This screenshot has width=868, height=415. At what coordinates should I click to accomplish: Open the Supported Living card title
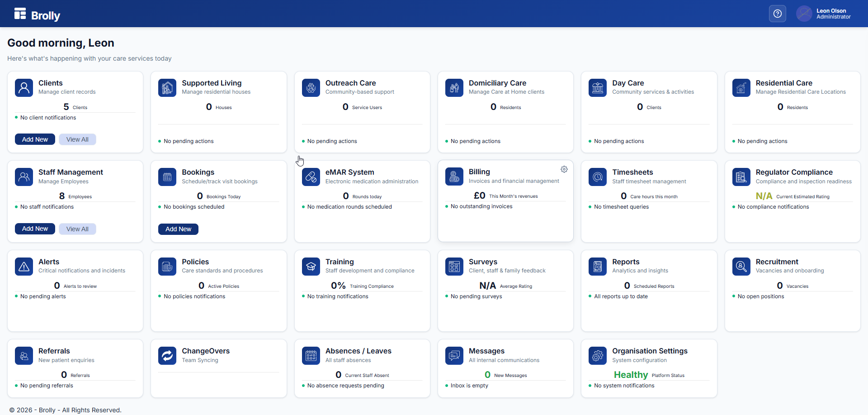click(212, 83)
